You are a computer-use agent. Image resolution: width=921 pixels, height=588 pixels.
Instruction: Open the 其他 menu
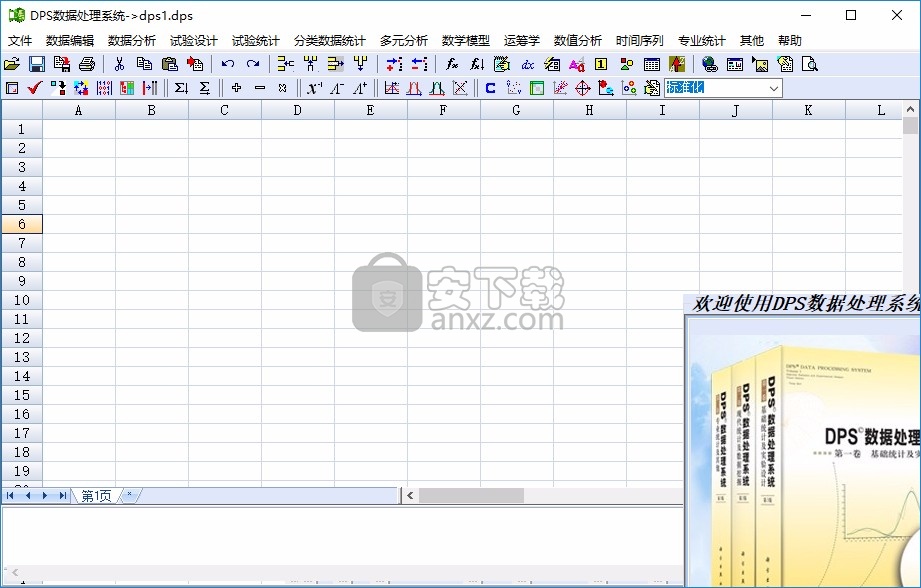click(x=752, y=41)
